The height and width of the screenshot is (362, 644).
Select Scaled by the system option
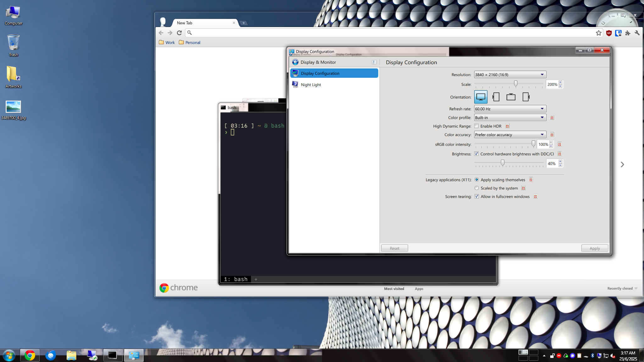tap(477, 188)
